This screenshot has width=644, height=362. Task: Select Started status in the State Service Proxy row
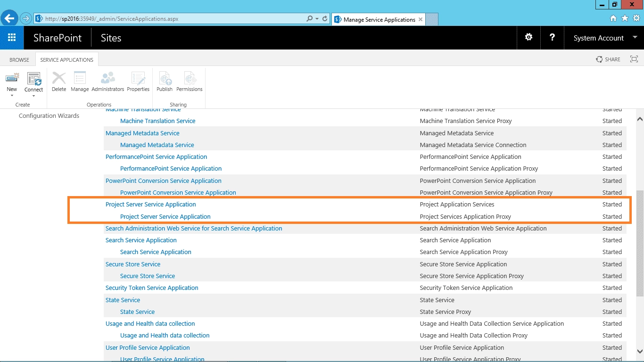pos(612,312)
